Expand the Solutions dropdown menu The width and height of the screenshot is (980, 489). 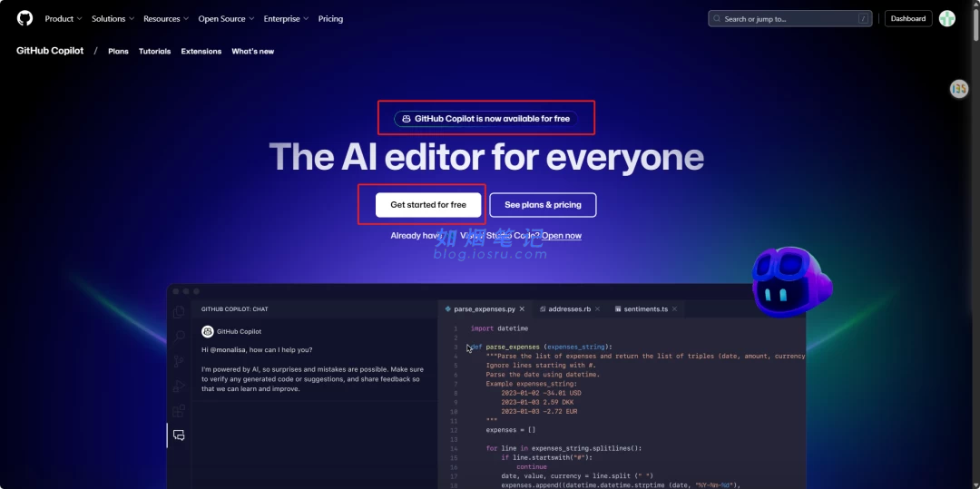click(x=113, y=19)
